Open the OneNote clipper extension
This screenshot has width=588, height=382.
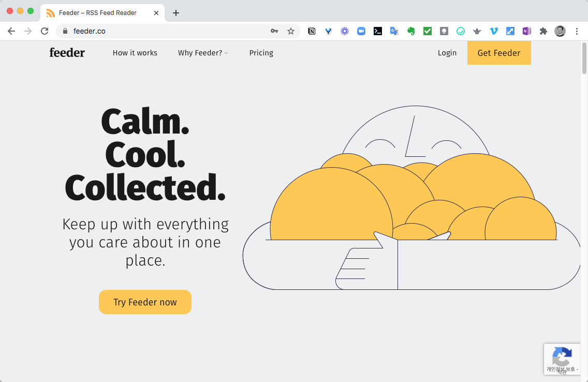[x=527, y=31]
